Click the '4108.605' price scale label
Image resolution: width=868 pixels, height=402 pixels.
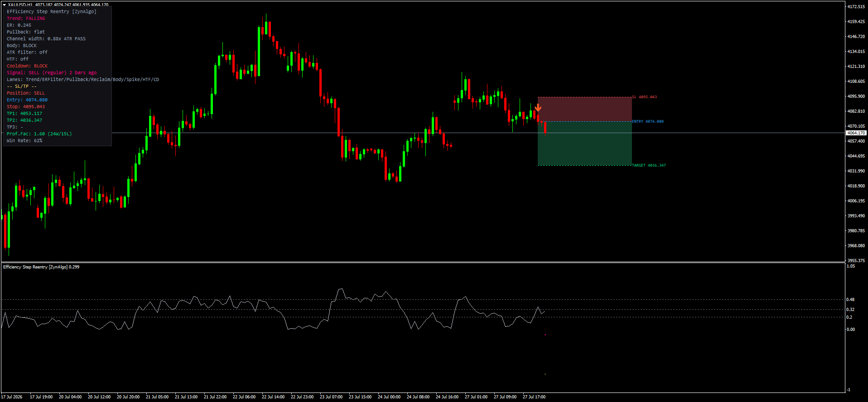[x=856, y=81]
